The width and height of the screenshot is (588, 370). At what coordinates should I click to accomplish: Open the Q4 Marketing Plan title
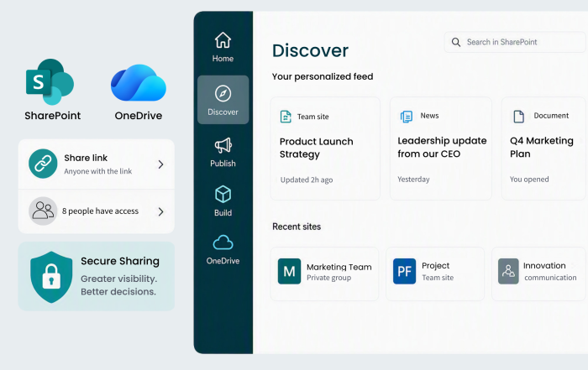coord(542,147)
